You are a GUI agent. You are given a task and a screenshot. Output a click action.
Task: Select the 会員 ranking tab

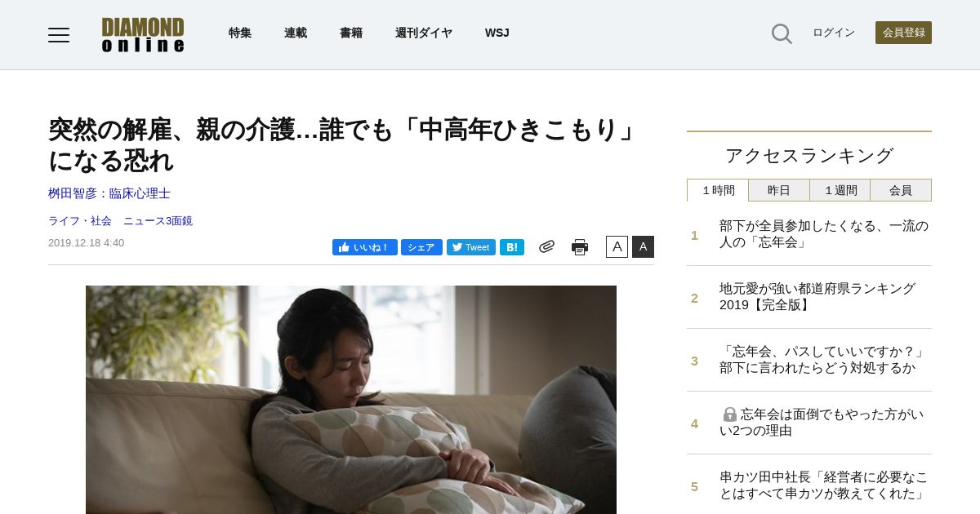coord(901,190)
